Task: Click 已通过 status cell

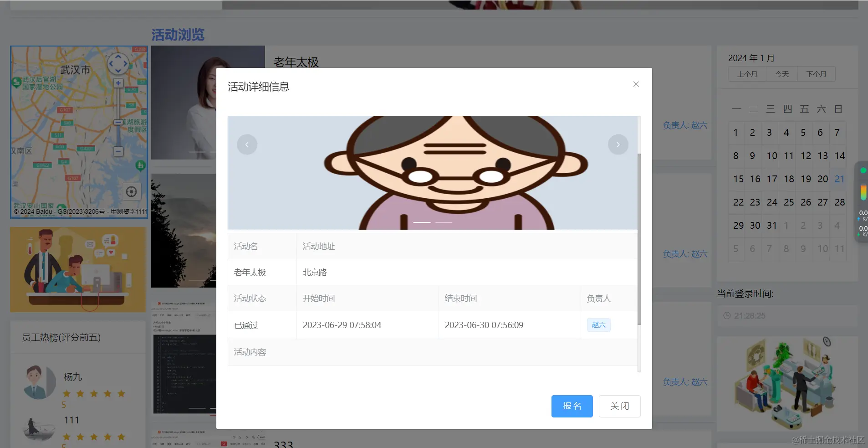Action: tap(262, 325)
